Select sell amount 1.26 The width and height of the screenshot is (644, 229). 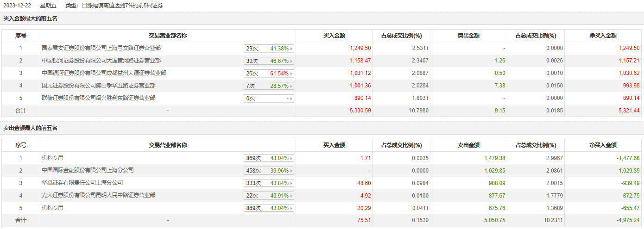(x=500, y=61)
